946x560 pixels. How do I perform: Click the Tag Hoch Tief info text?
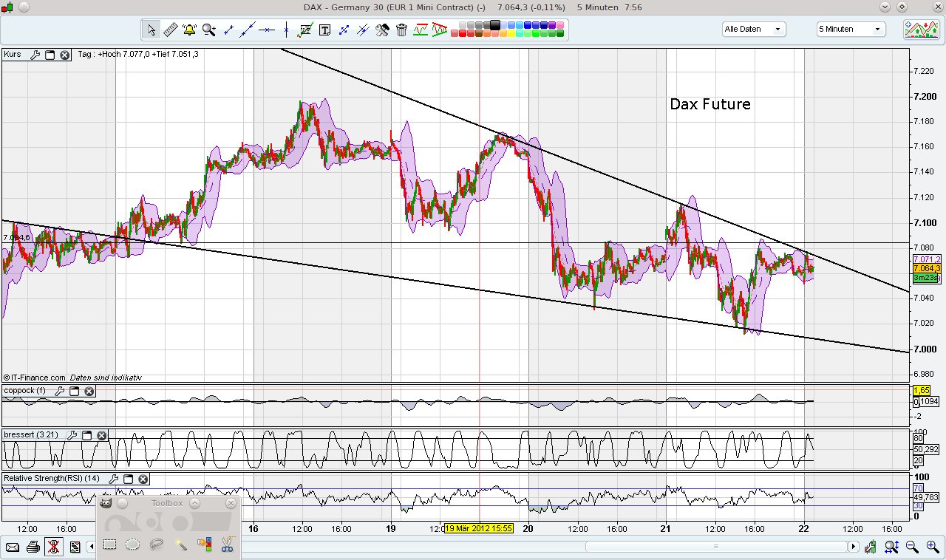138,55
